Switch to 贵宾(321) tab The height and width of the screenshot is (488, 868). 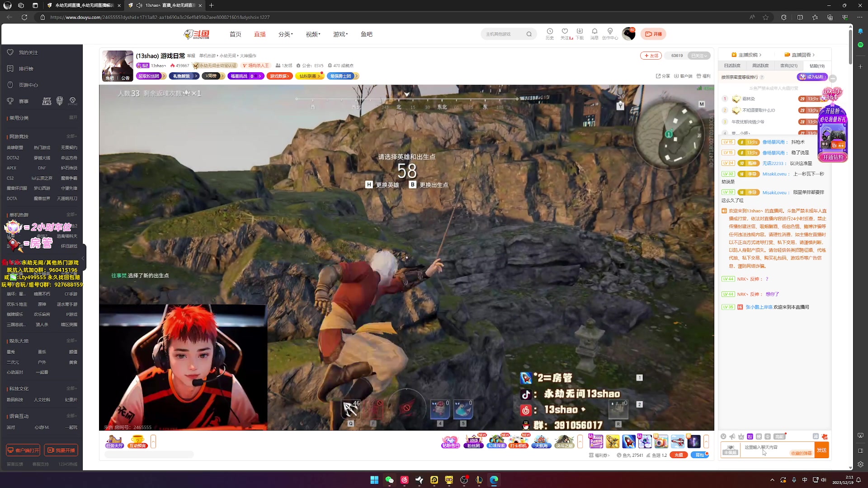(x=789, y=66)
